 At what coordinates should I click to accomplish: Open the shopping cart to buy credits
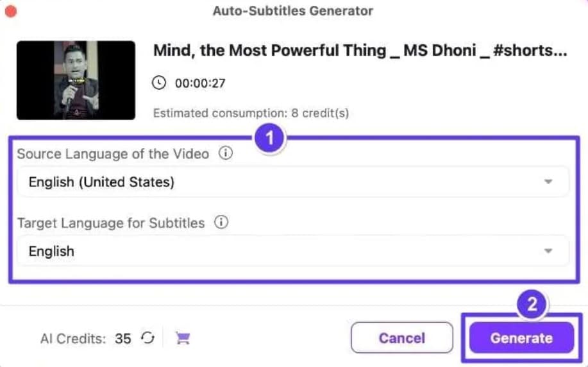tap(183, 338)
